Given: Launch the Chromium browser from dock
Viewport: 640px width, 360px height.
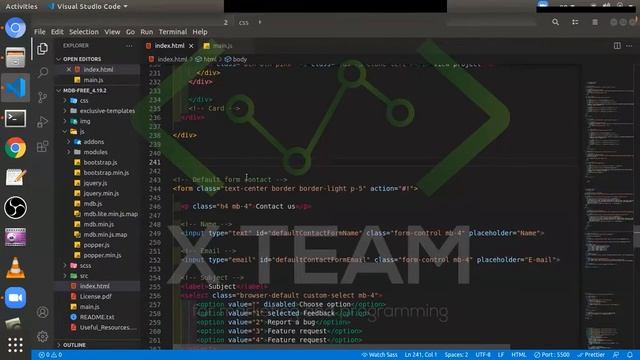Looking at the screenshot, I should [16, 28].
